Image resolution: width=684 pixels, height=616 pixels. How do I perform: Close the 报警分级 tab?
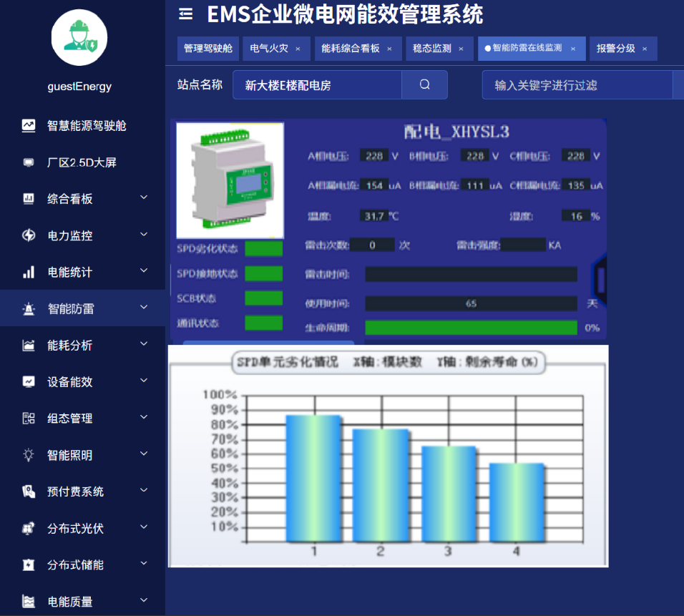[x=645, y=49]
